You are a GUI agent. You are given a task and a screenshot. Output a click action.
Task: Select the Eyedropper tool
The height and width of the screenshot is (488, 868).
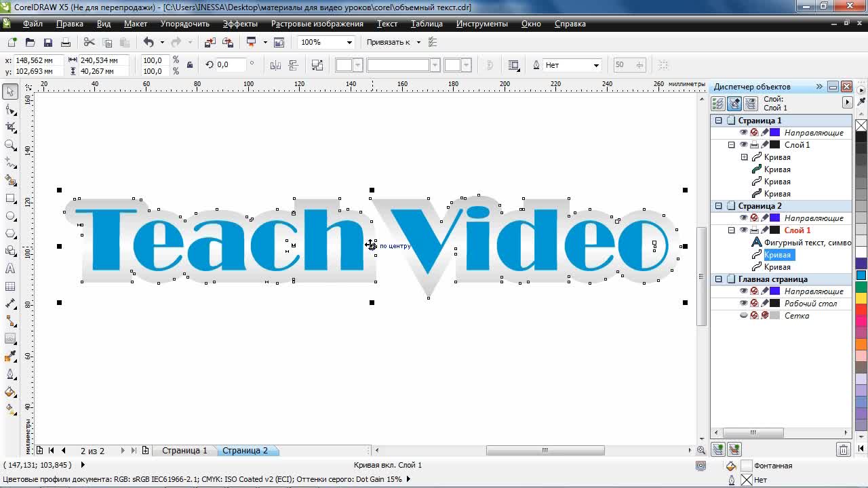(x=10, y=357)
